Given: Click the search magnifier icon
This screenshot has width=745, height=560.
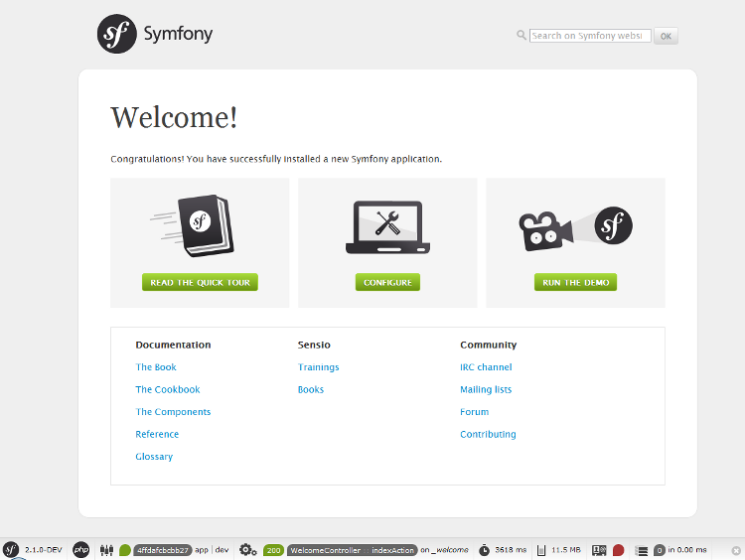Looking at the screenshot, I should [521, 35].
